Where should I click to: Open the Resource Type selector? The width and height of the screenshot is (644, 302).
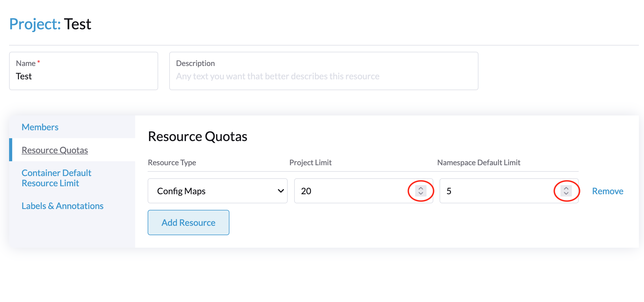tap(217, 191)
